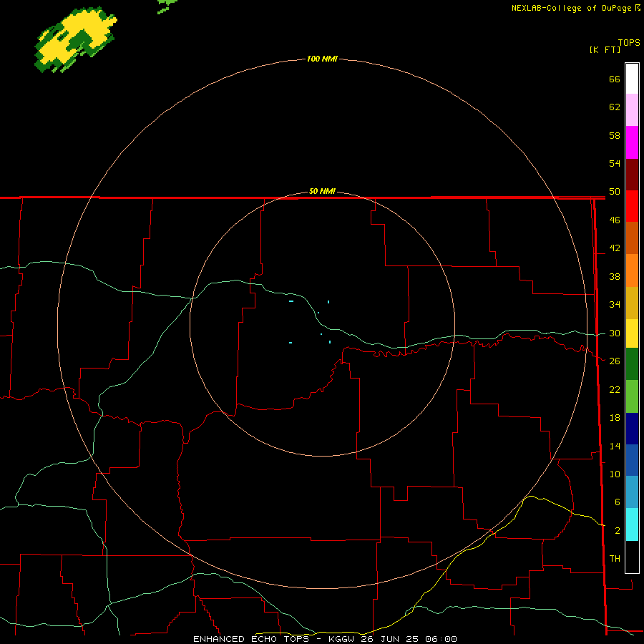Click the magenta legend swatch
This screenshot has height=644, width=644.
point(632,142)
